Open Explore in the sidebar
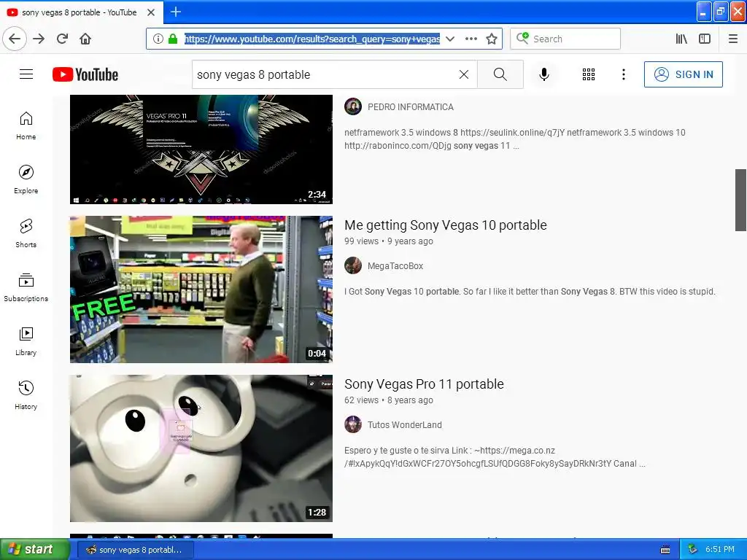The image size is (747, 560). (26, 179)
